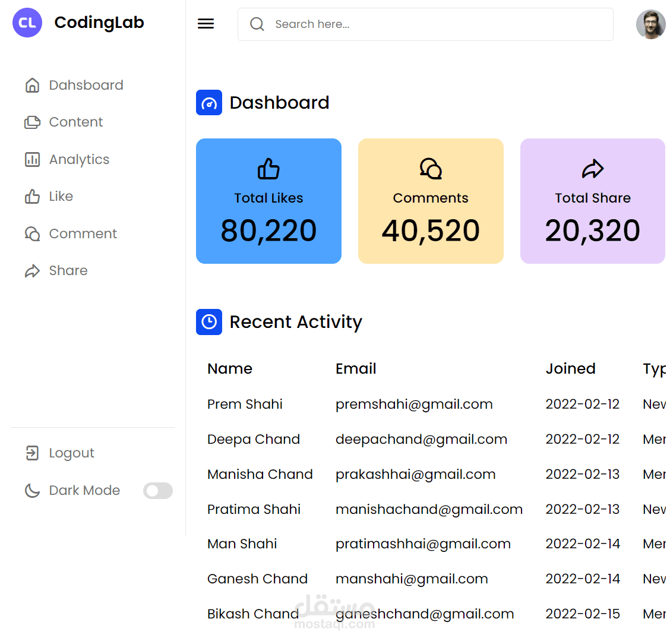Click the Name column header
This screenshot has width=670, height=644.
230,369
